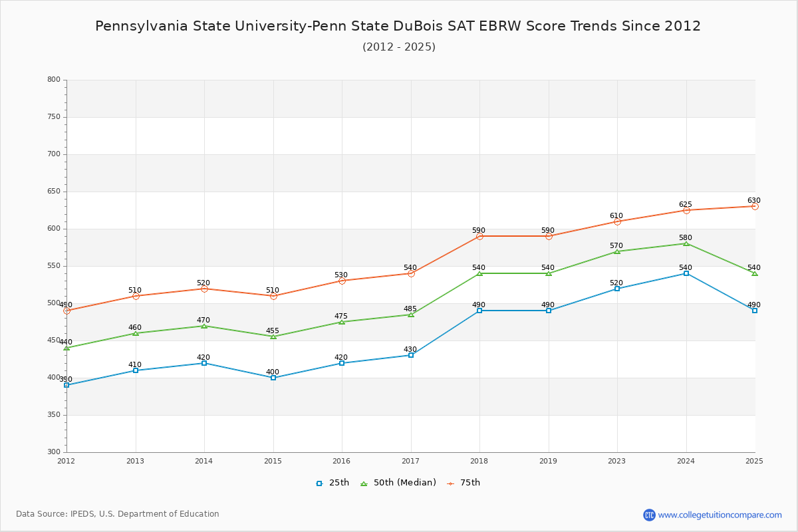Click the median marker labeled 460
Screen dimensions: 798x532
tap(136, 333)
